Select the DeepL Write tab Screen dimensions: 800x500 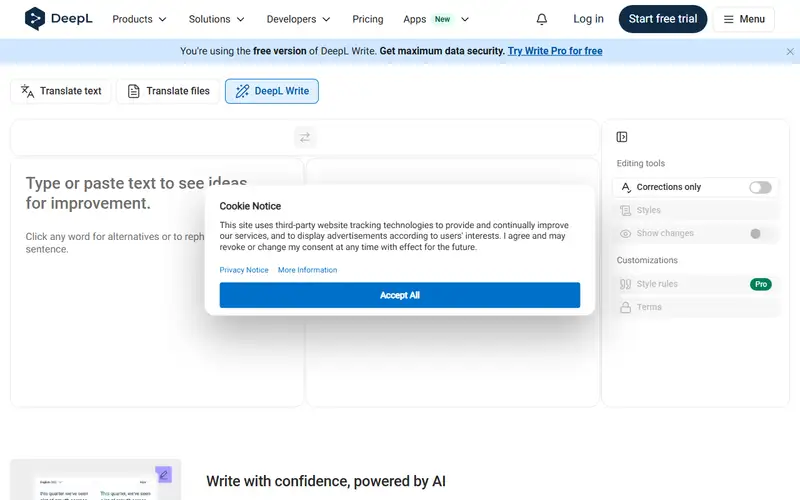coord(272,91)
